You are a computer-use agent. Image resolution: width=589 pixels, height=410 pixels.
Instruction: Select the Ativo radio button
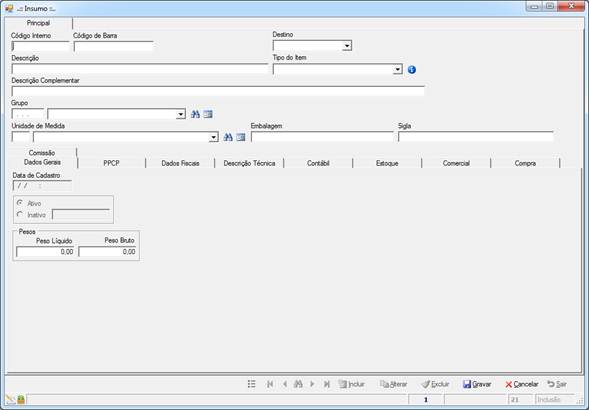[x=20, y=203]
